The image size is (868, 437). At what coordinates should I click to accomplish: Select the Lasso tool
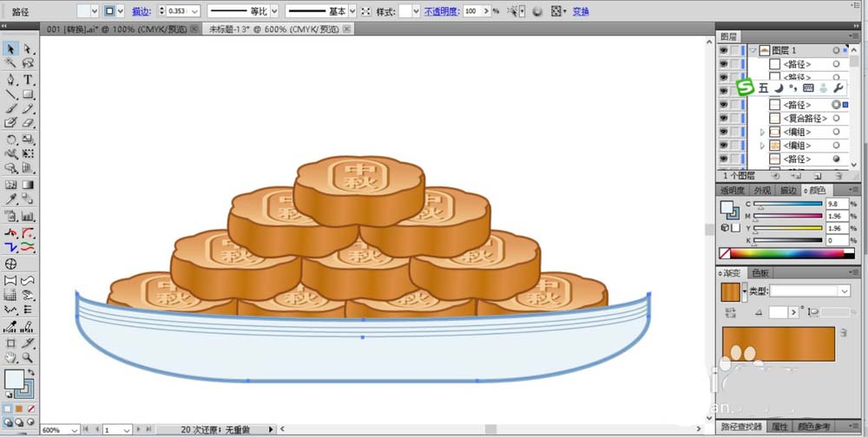coord(28,63)
